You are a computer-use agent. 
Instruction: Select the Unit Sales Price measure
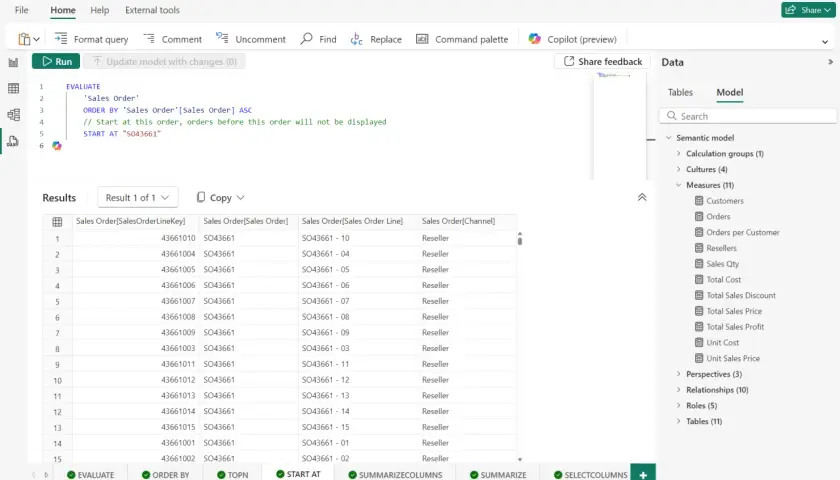point(732,358)
